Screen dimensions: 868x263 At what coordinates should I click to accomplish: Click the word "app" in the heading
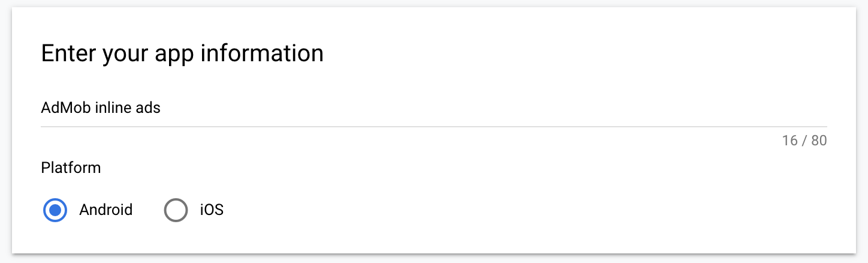point(174,53)
